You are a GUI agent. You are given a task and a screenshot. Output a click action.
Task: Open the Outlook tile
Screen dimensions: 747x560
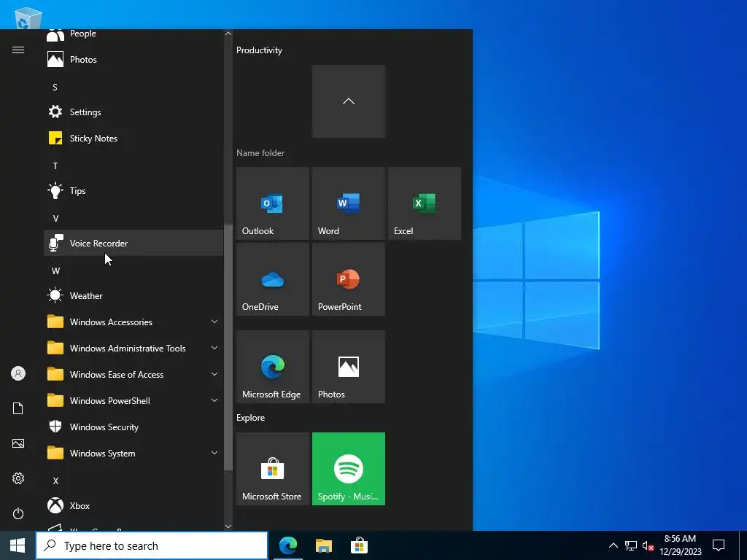point(273,203)
